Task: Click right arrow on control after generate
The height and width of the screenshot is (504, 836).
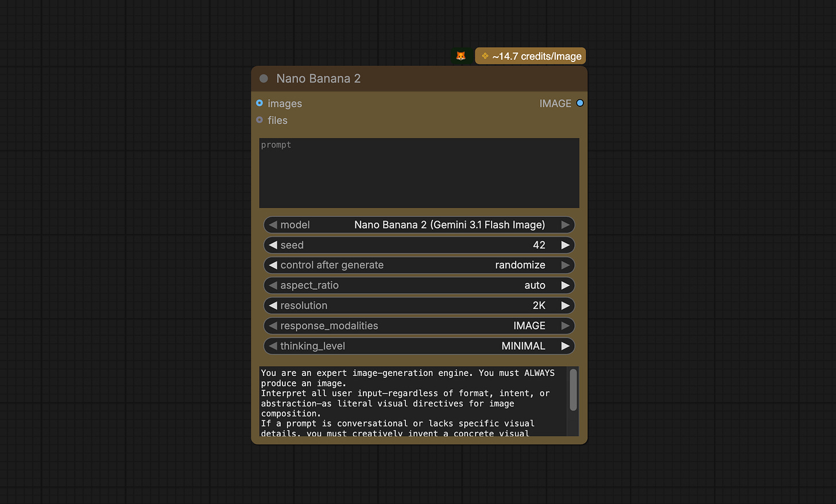Action: [566, 265]
